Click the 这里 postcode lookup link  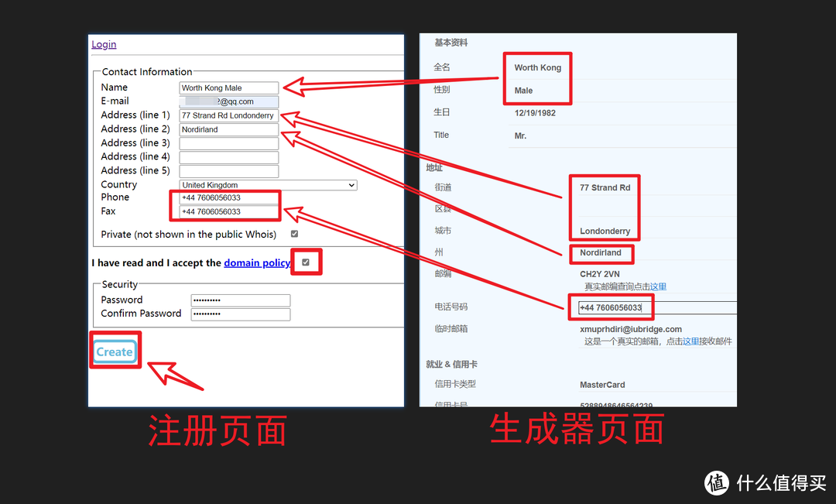click(658, 287)
